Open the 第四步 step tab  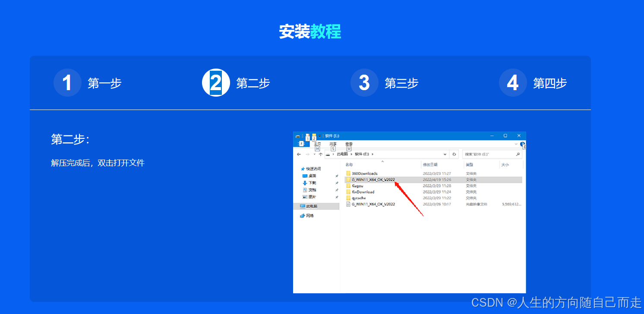533,83
